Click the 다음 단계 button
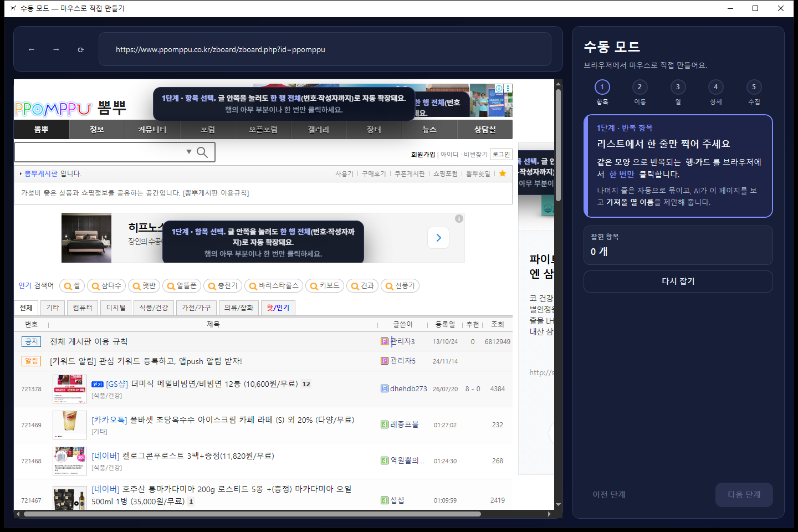 744,495
